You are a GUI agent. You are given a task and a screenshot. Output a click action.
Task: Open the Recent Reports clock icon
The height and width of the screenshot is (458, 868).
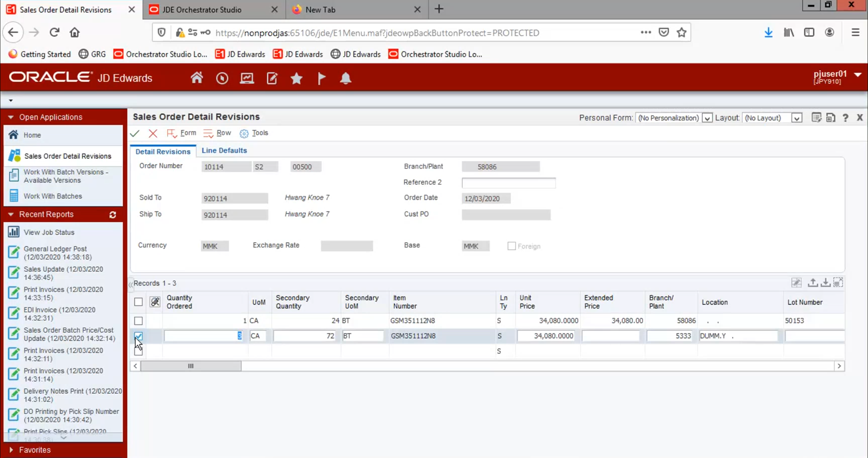point(222,78)
